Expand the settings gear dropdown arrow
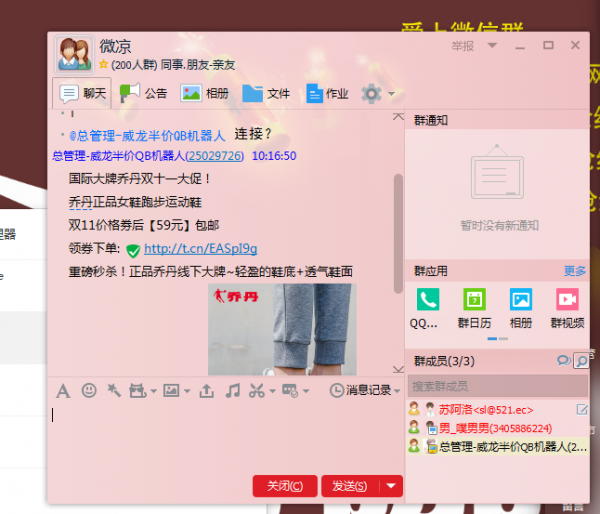This screenshot has width=600, height=514. coord(391,94)
